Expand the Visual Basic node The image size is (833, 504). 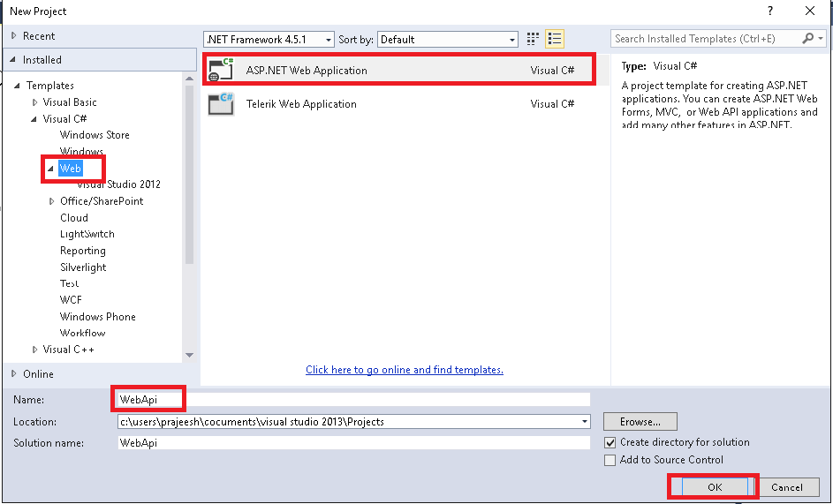(x=35, y=102)
